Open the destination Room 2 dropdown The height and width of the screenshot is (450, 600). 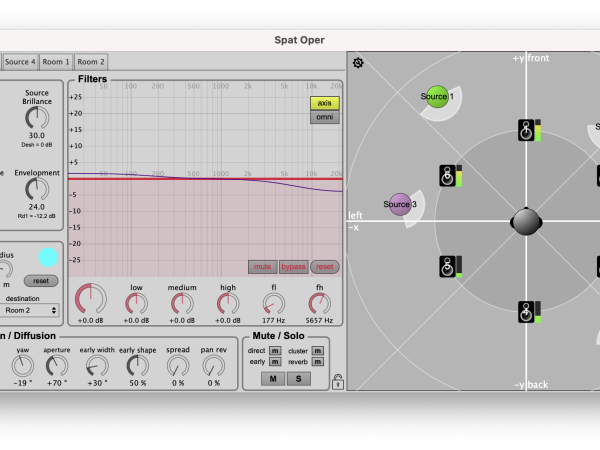[29, 310]
